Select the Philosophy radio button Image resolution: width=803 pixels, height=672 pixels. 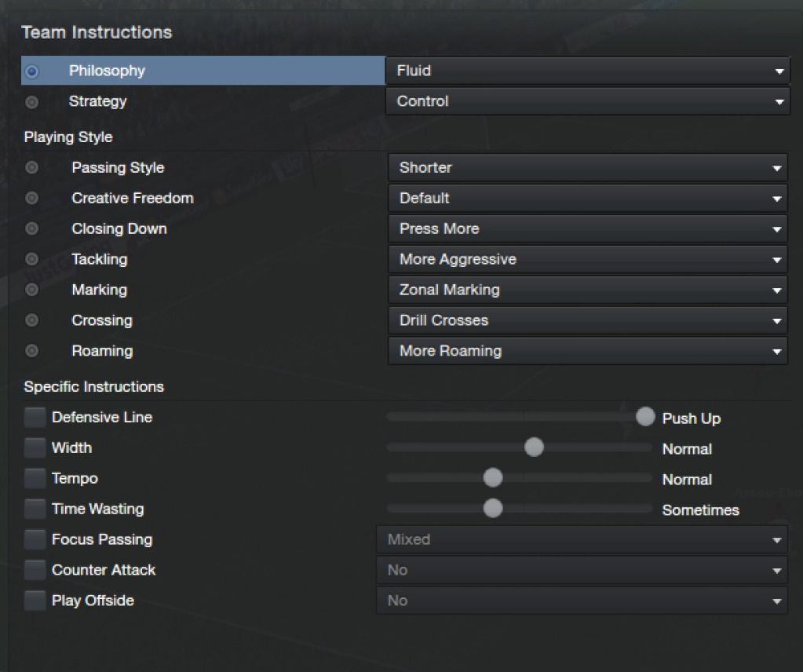31,71
